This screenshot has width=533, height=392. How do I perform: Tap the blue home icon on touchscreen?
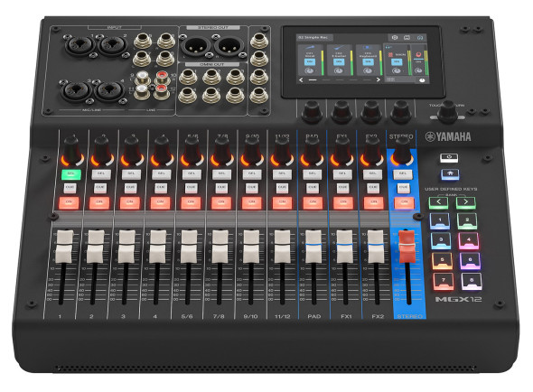point(420,37)
